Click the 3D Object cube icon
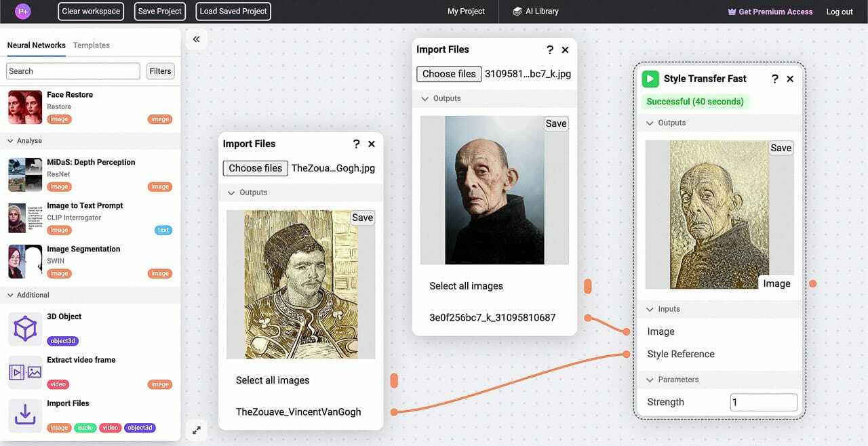 pyautogui.click(x=25, y=329)
